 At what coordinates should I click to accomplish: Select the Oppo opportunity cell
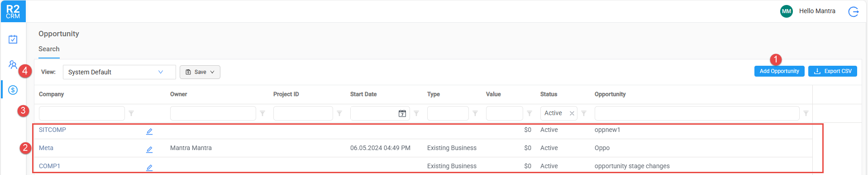point(602,148)
